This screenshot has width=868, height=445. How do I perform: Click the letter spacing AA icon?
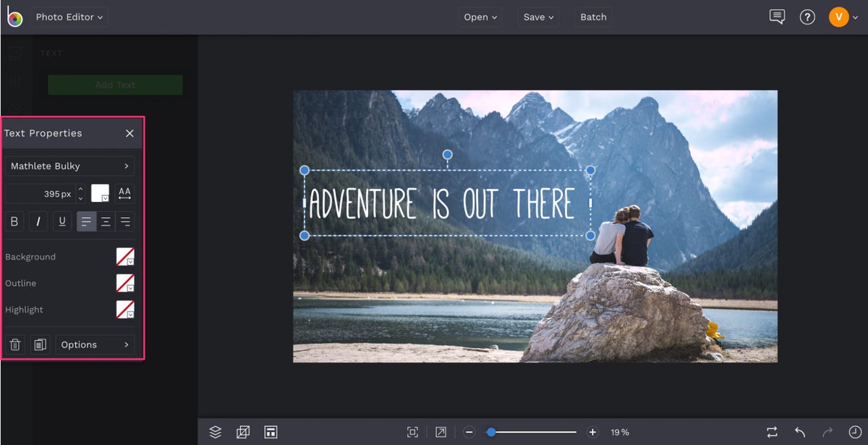pyautogui.click(x=124, y=193)
